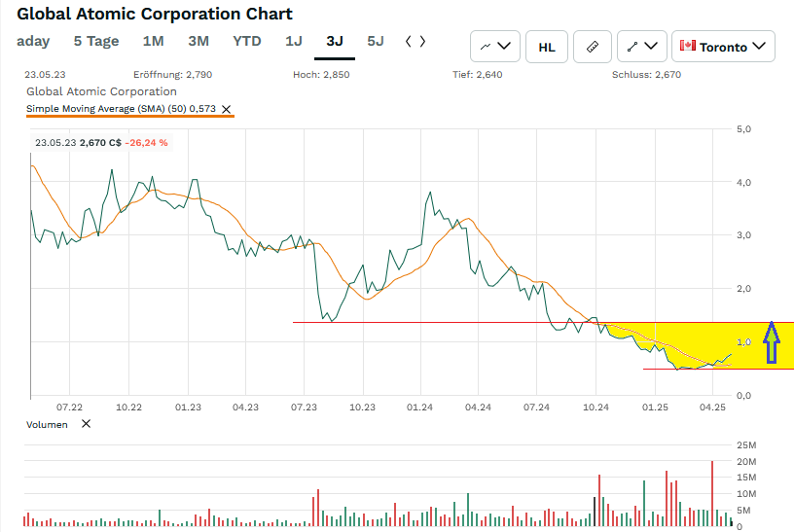
Task: Switch to the 5 Tage range
Action: 96,41
